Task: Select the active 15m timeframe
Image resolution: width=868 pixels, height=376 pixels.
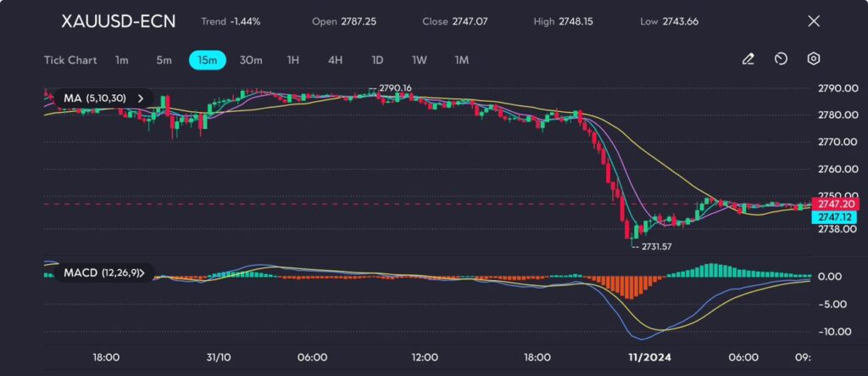Action: (x=208, y=60)
